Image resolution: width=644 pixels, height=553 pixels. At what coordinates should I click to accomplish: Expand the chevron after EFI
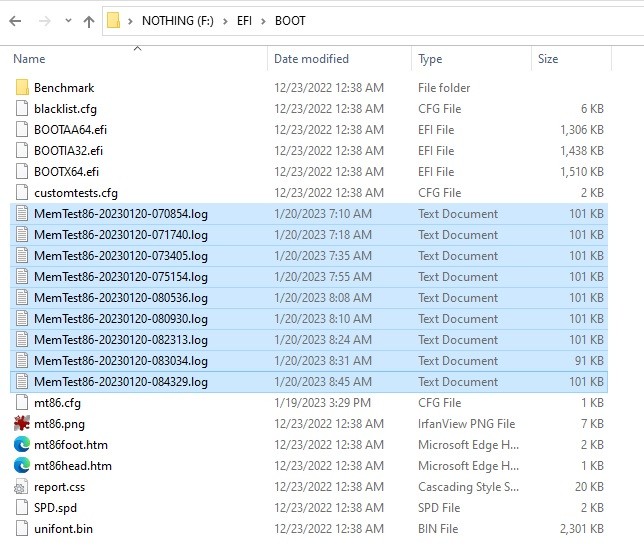click(263, 21)
